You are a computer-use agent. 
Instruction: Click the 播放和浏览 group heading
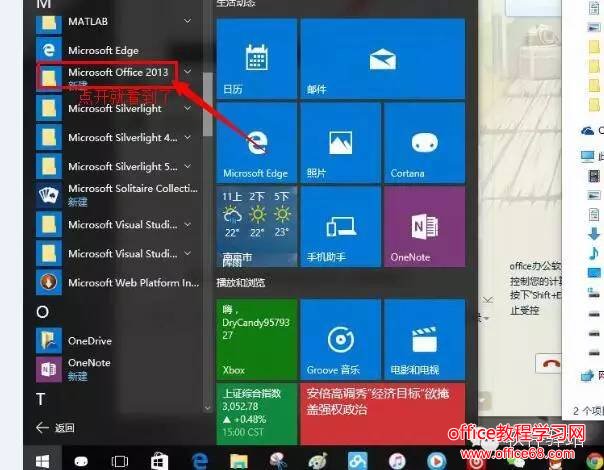(241, 283)
